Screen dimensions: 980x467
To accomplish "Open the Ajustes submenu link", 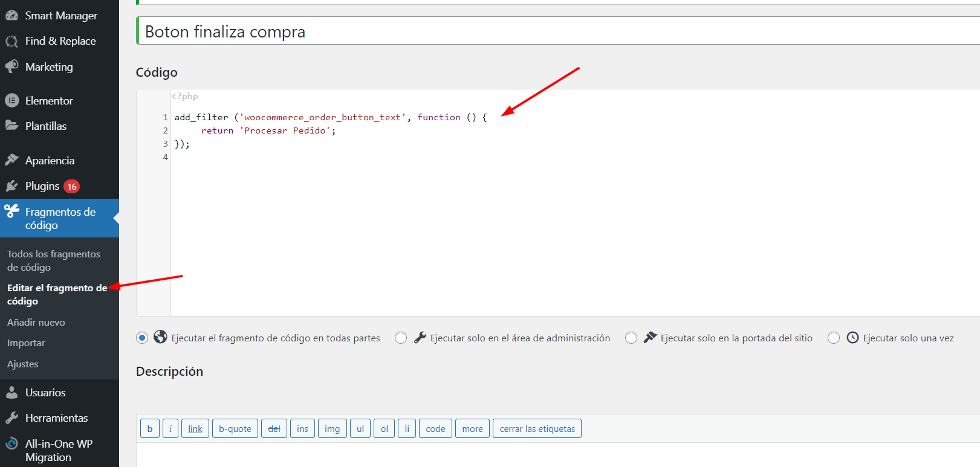I will pyautogui.click(x=23, y=364).
